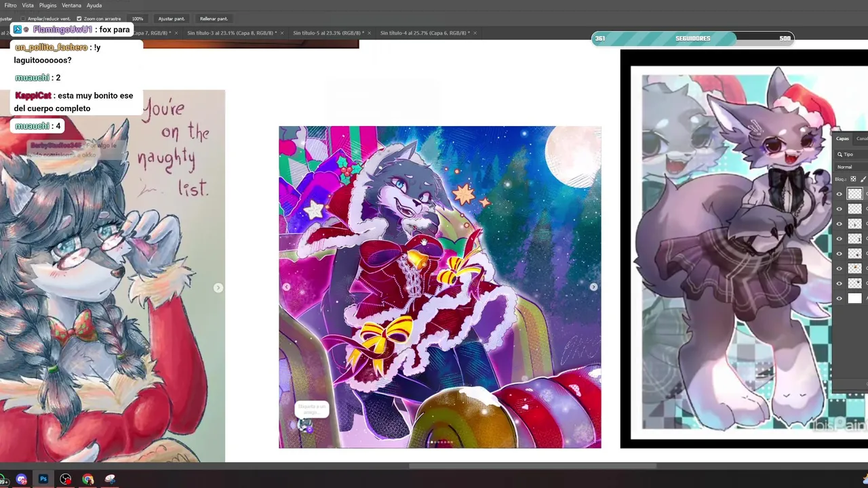
Task: Toggle visibility of the third layer
Action: pyautogui.click(x=840, y=224)
